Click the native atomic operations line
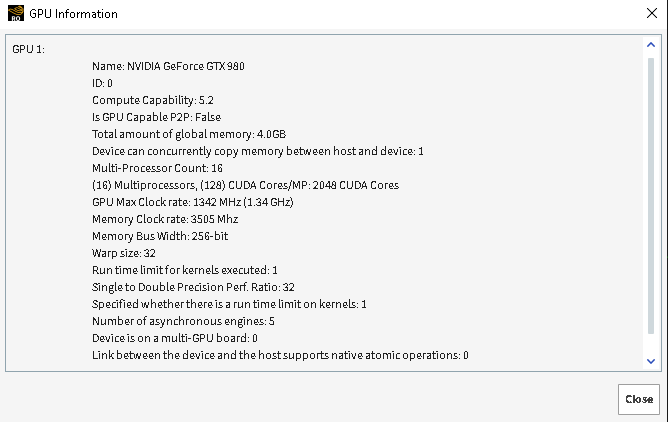 click(280, 355)
